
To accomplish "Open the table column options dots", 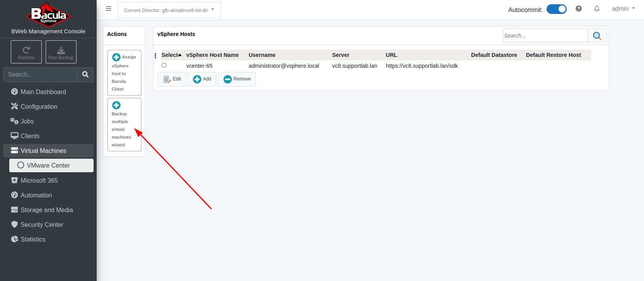I will pyautogui.click(x=155, y=56).
